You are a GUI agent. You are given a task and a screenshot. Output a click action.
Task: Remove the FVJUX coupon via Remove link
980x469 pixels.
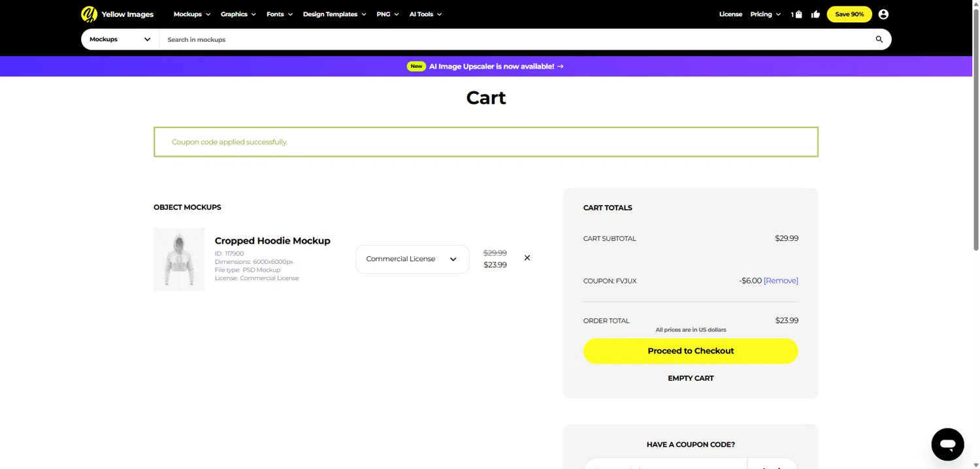point(781,281)
